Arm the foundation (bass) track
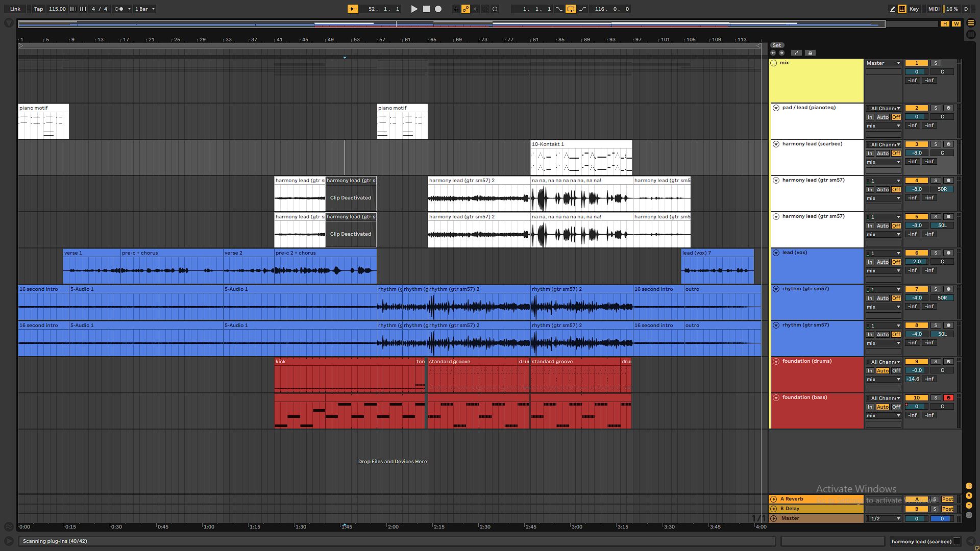 [x=948, y=398]
